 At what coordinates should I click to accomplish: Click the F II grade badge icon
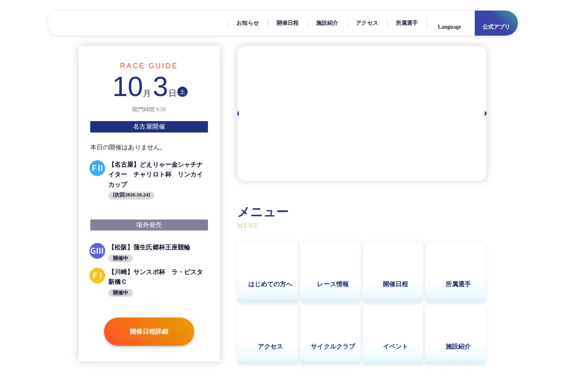coord(97,168)
